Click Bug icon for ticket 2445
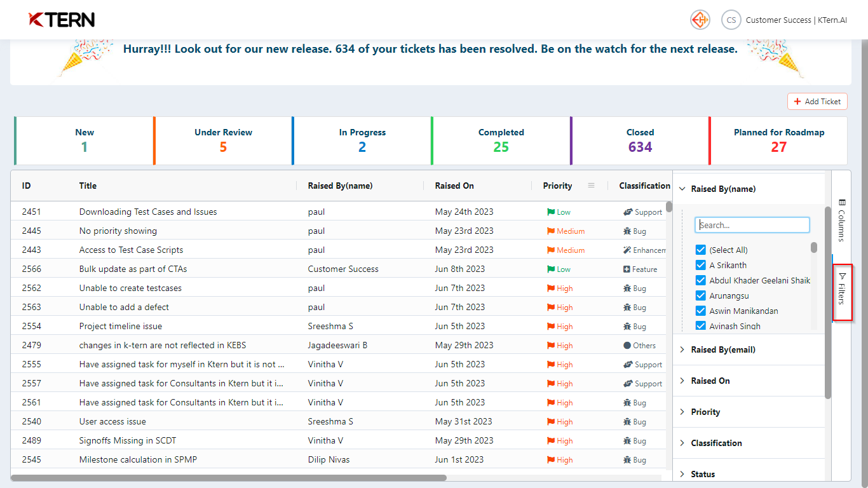 tap(627, 231)
